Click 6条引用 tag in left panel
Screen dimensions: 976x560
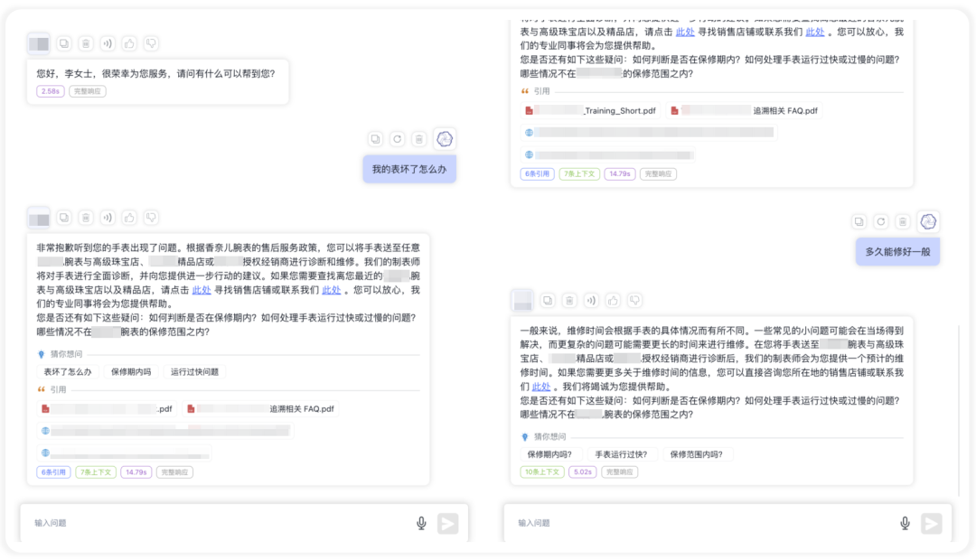tap(53, 472)
